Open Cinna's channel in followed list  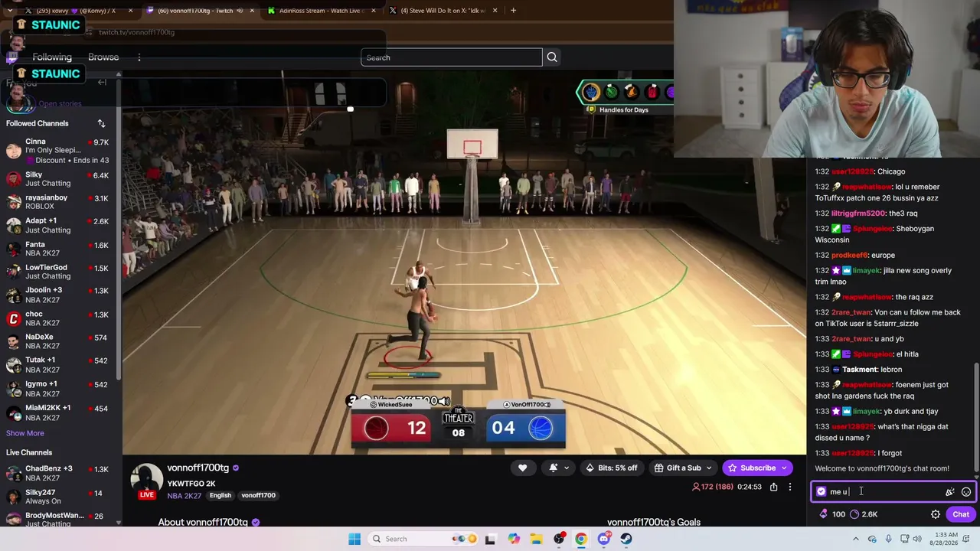[x=60, y=151]
